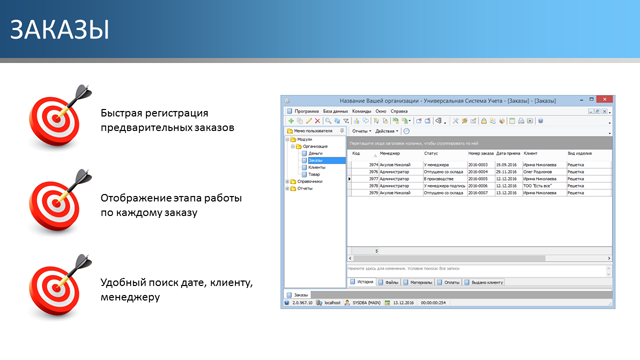This screenshot has width=640, height=360.
Task: Click the green plus Add record icon
Action: coord(291,121)
